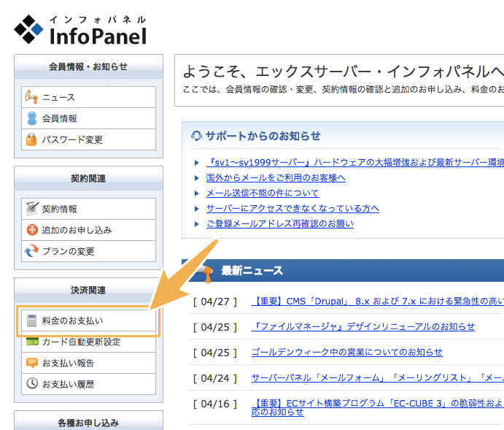The height and width of the screenshot is (430, 504).
Task: Click the orange speech bubble icon for お支払い報告
Action: (32, 363)
